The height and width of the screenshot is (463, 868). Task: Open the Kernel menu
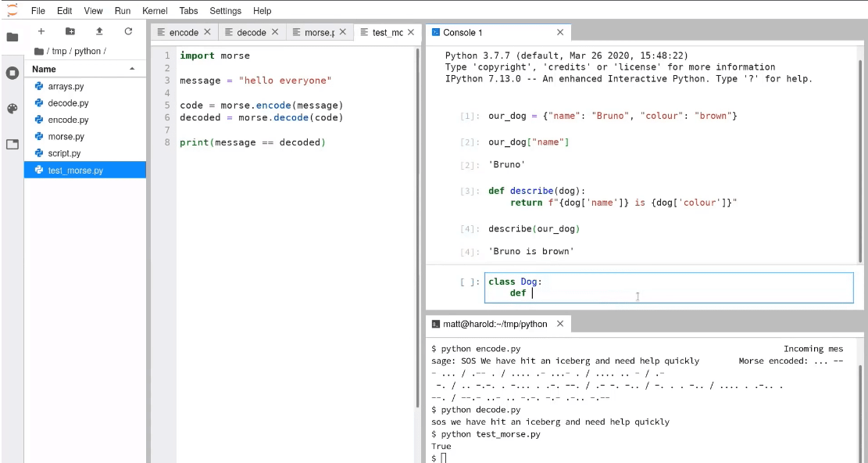click(155, 10)
